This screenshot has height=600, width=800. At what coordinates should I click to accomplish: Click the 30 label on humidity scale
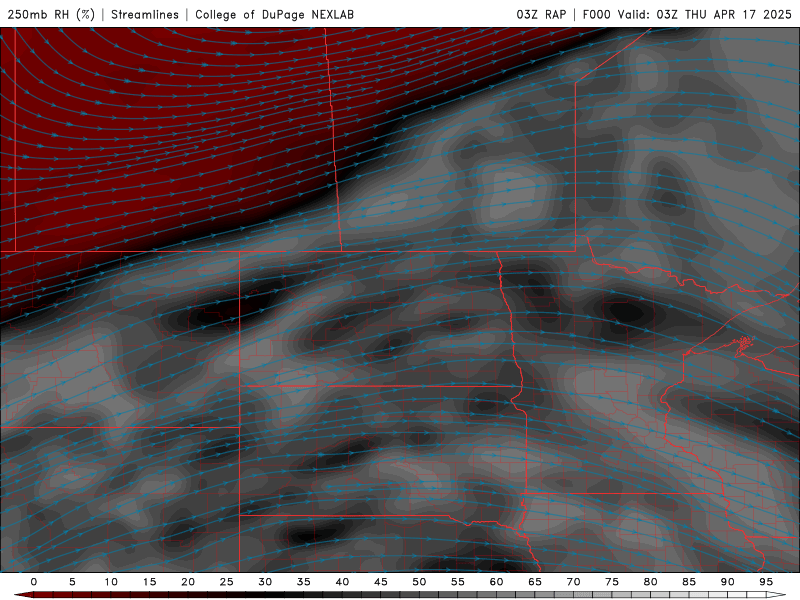coord(265,582)
